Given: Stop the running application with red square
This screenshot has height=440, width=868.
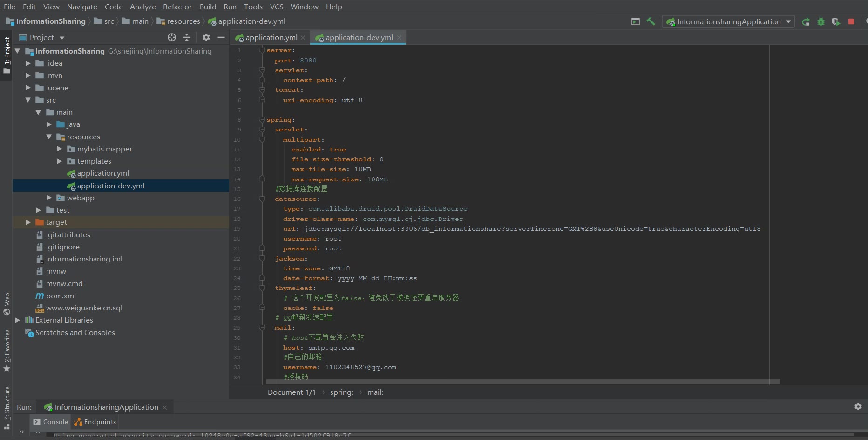Looking at the screenshot, I should coord(851,21).
